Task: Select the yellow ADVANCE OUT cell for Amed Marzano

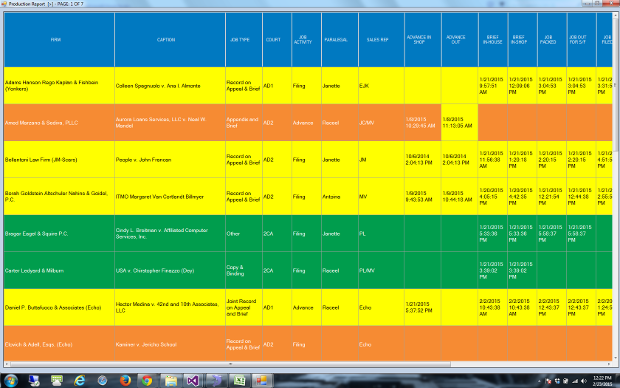Action: (x=459, y=123)
